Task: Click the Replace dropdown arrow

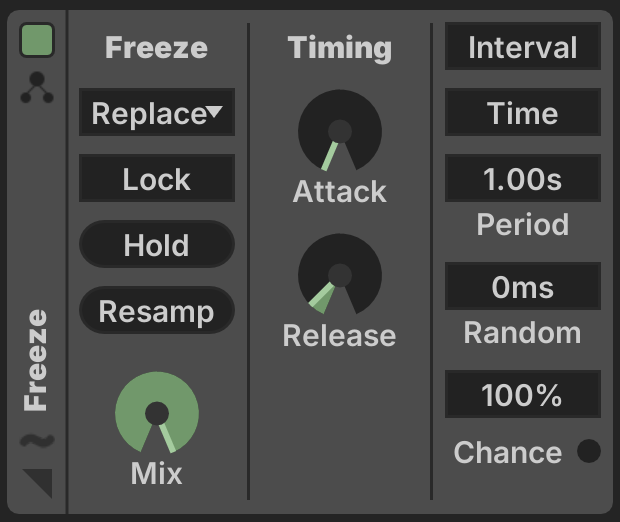Action: coord(215,112)
